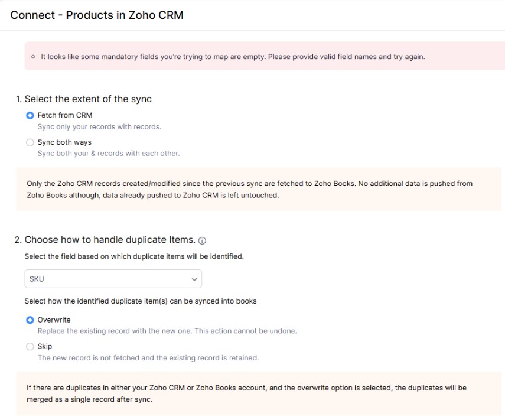Click 'Sync both your & records' description text

[108, 154]
